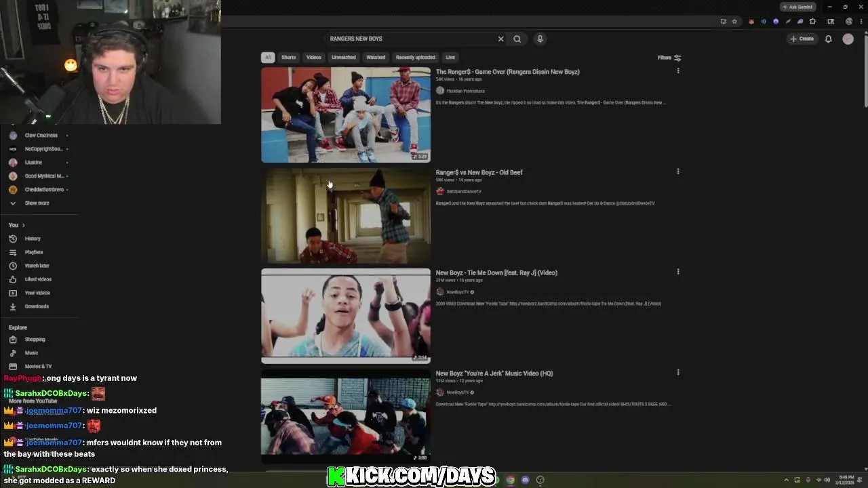
Task: Open CheddarSombrero subscription
Action: 39,190
